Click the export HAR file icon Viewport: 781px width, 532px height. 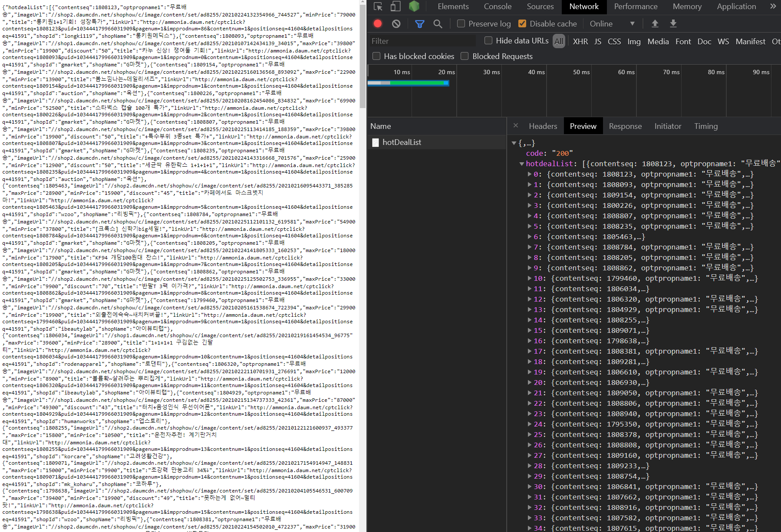click(x=673, y=23)
